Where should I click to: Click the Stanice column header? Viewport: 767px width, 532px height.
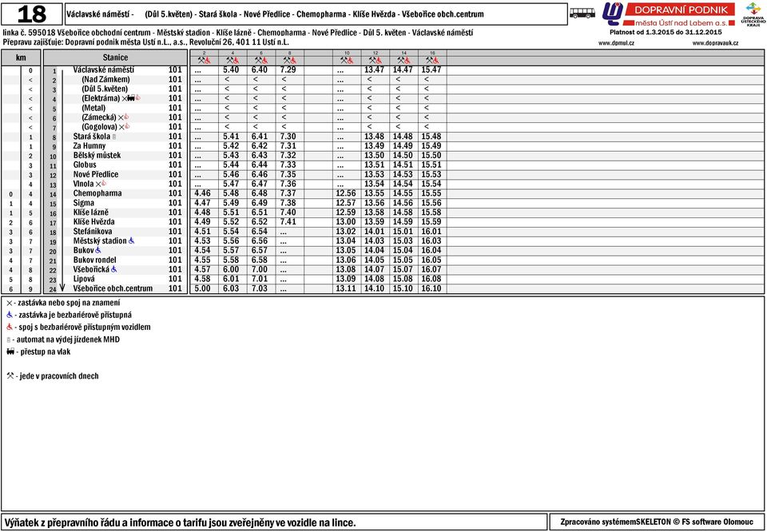click(115, 58)
